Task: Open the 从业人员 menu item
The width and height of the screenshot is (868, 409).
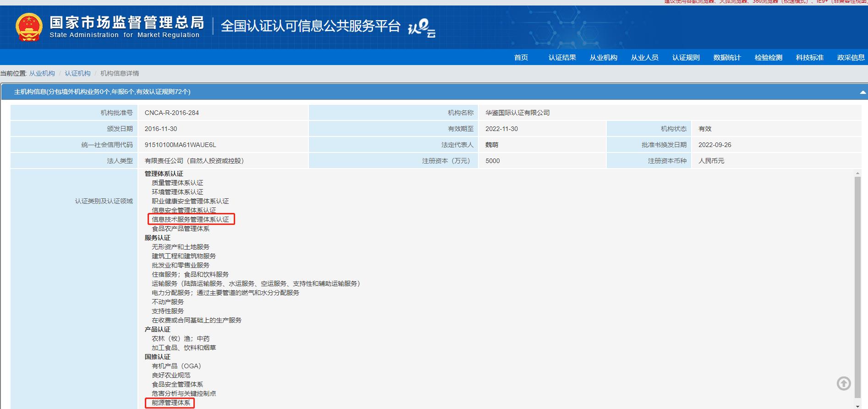Action: click(x=644, y=58)
